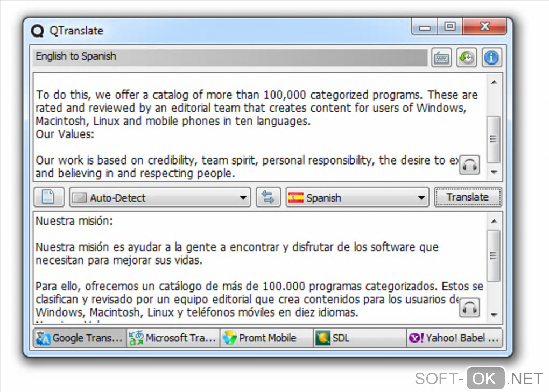
Task: Open the virtual keyboard button
Action: pos(441,58)
